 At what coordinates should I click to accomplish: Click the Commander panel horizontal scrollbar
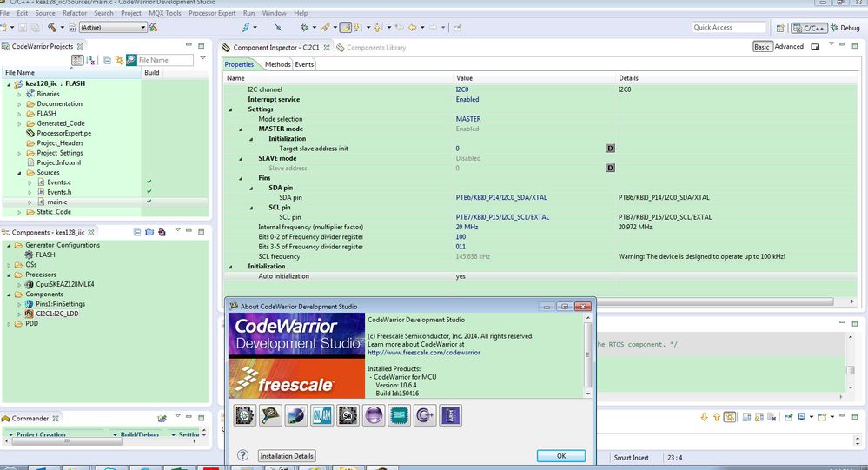coord(103,441)
